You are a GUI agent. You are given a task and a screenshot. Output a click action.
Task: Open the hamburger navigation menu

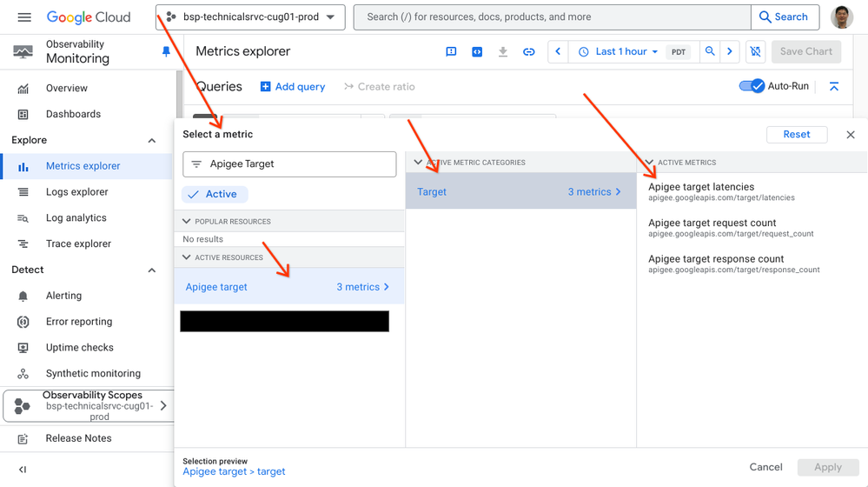pos(24,17)
